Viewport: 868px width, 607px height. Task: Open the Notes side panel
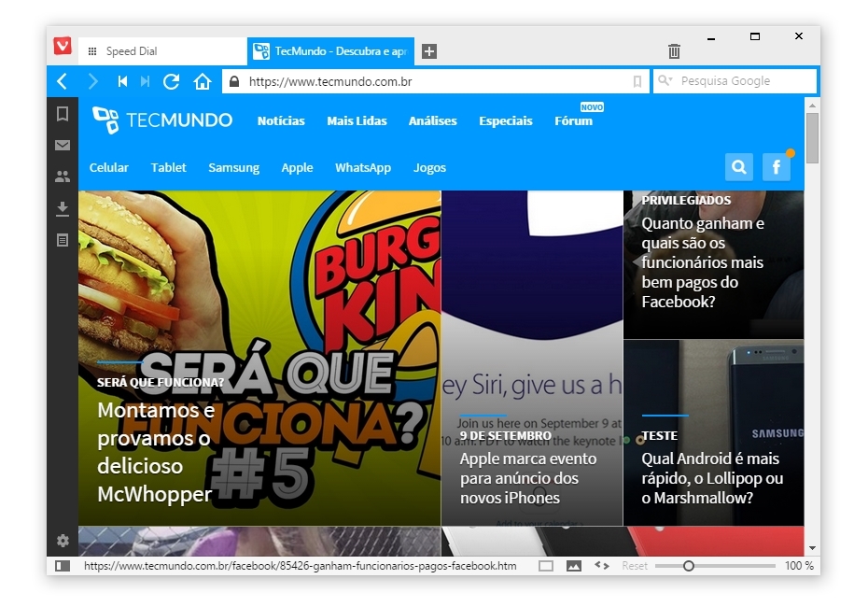point(63,240)
